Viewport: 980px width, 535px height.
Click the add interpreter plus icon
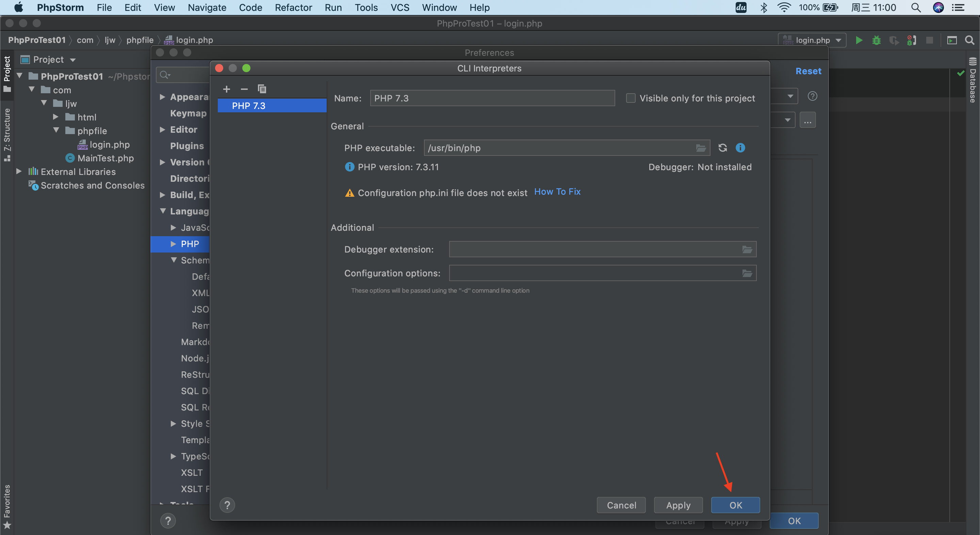coord(226,89)
